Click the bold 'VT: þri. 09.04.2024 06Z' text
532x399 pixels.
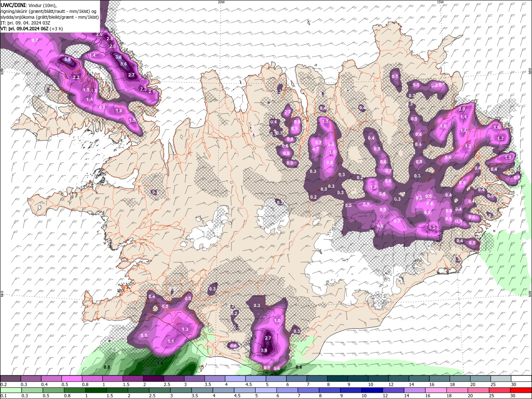click(25, 29)
